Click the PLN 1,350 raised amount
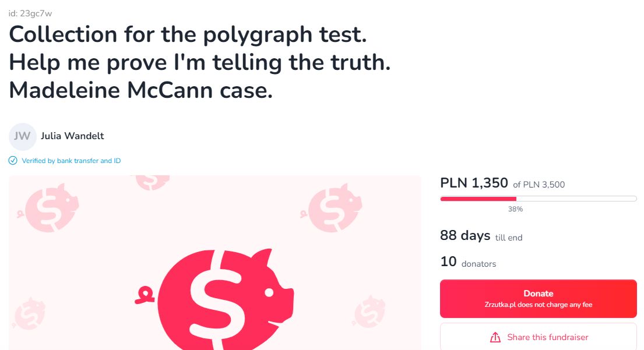644x350 pixels. click(x=474, y=183)
